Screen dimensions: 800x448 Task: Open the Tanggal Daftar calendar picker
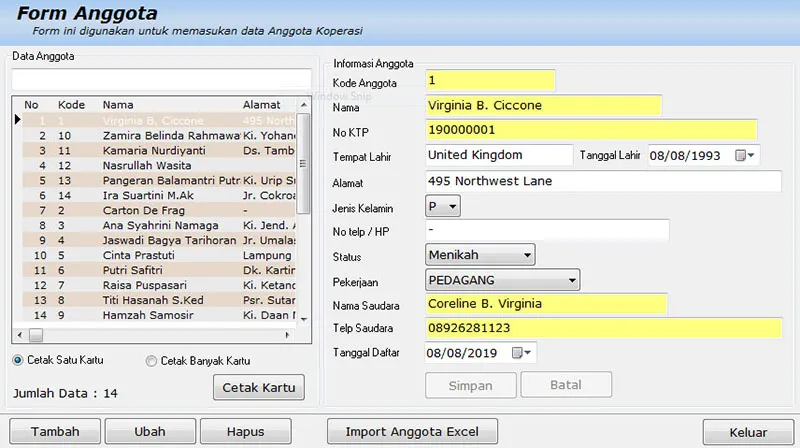tap(521, 353)
